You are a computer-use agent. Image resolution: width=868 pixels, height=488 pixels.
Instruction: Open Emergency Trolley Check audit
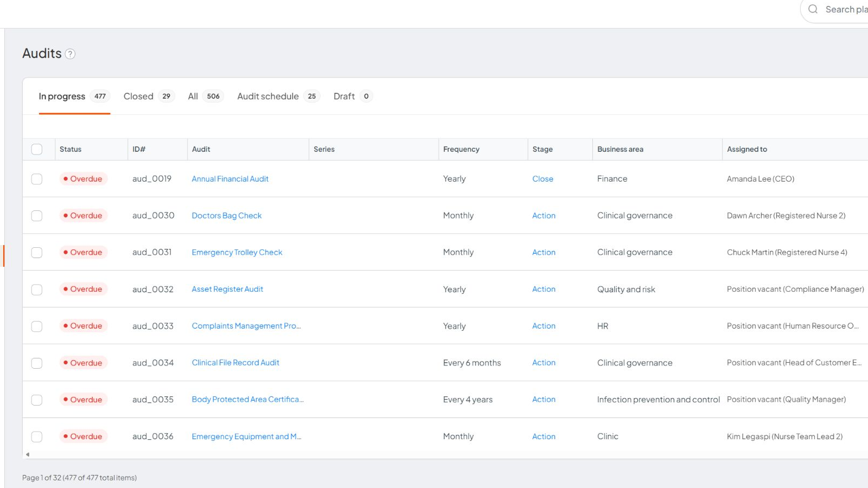coord(237,253)
